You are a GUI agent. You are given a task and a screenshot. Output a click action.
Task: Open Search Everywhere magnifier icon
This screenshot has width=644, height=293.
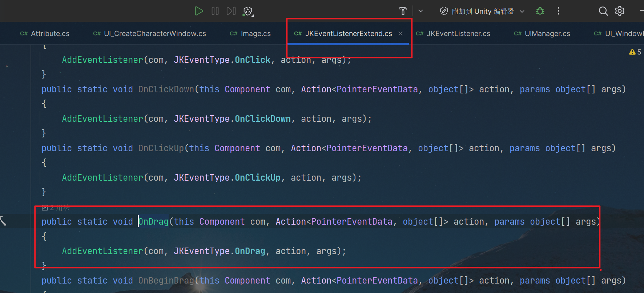[603, 11]
